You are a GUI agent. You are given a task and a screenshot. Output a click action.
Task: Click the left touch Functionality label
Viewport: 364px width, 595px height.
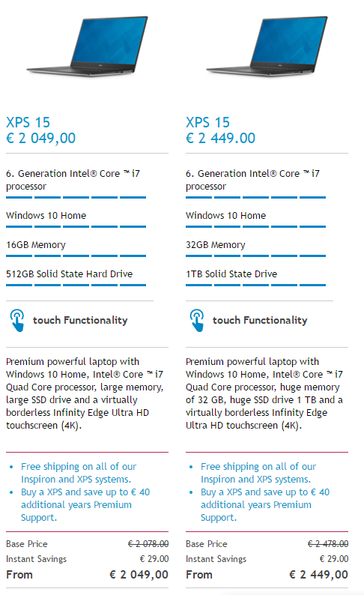(x=80, y=320)
